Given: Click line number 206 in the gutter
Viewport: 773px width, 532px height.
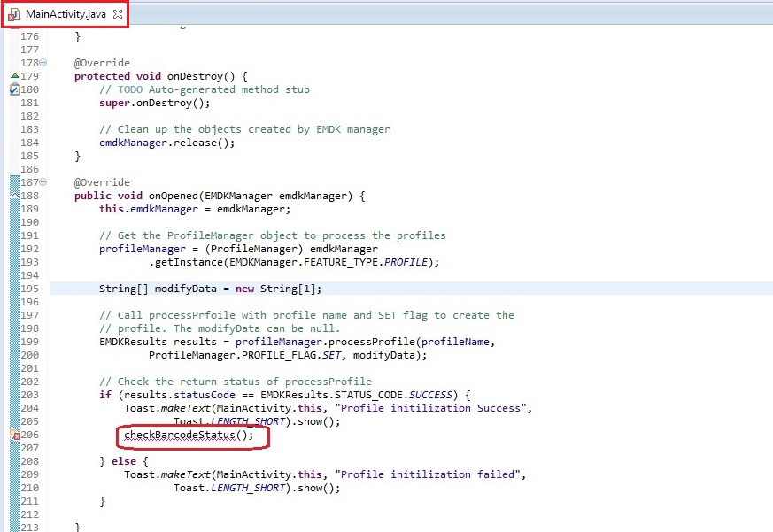Looking at the screenshot, I should (29, 435).
